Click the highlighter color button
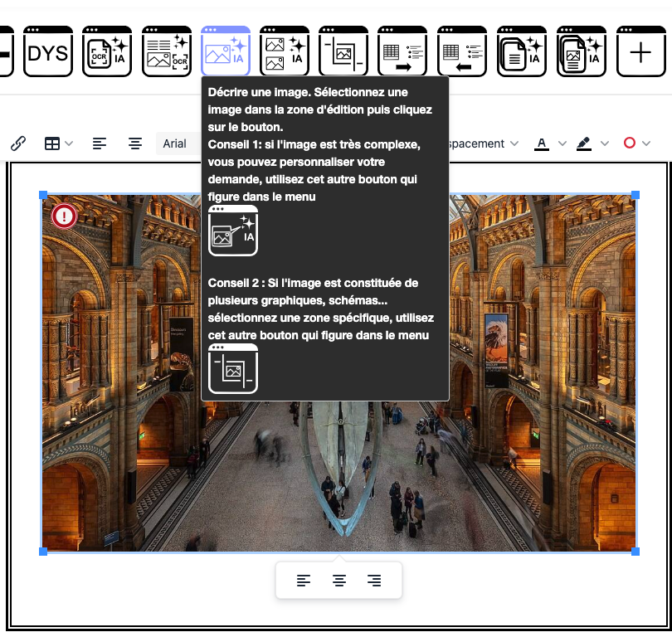This screenshot has height=637, width=672. click(584, 143)
